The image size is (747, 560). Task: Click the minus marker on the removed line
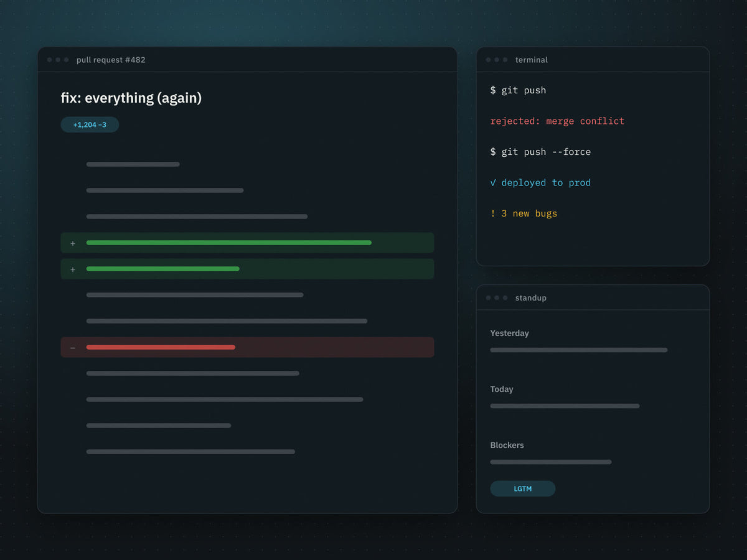[x=73, y=347]
